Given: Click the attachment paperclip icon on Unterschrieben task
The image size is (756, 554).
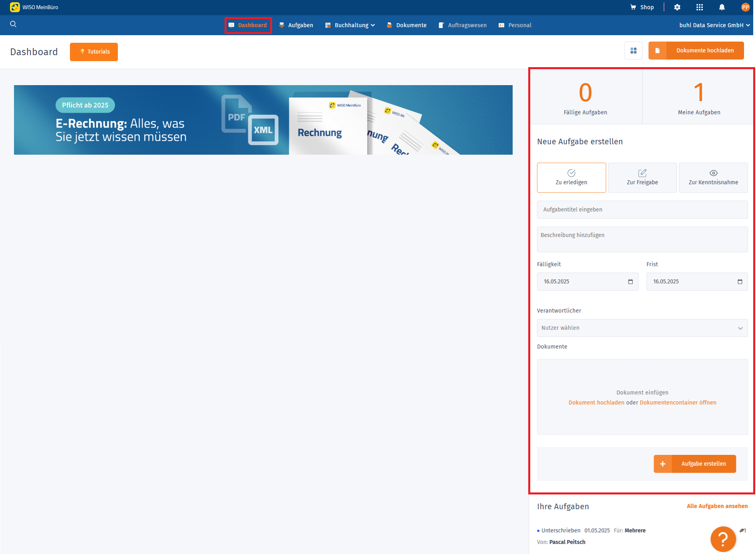Looking at the screenshot, I should pos(742,530).
